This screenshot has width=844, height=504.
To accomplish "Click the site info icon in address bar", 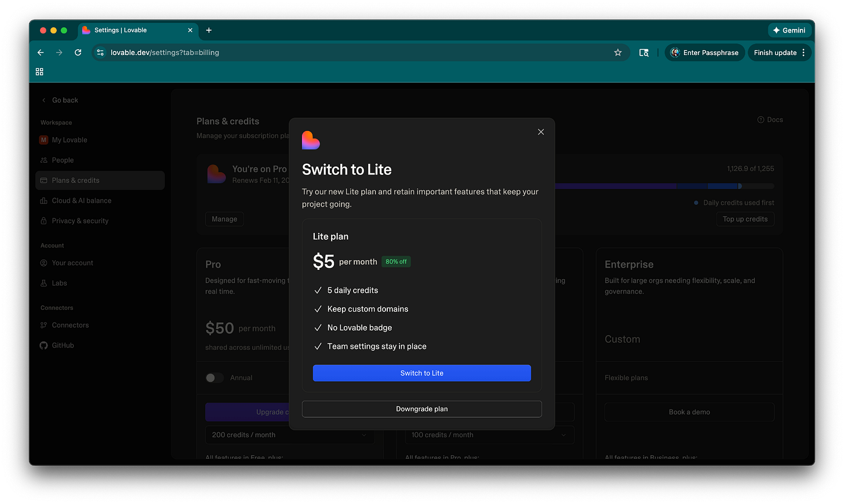I will 100,52.
